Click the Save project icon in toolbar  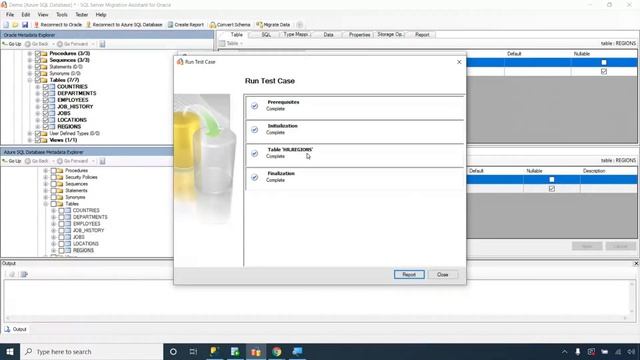(25, 25)
